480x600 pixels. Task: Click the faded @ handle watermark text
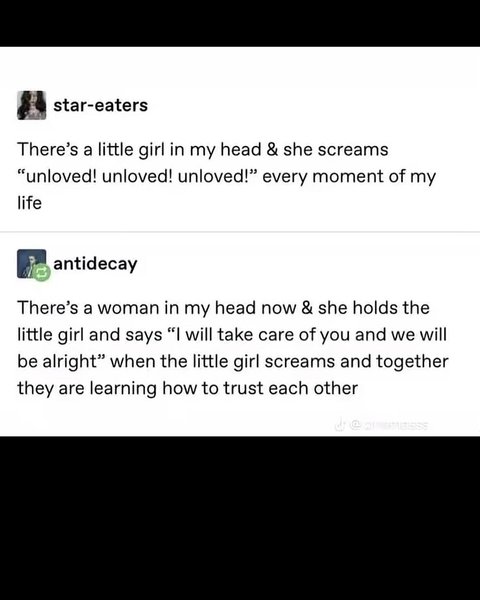click(x=387, y=425)
